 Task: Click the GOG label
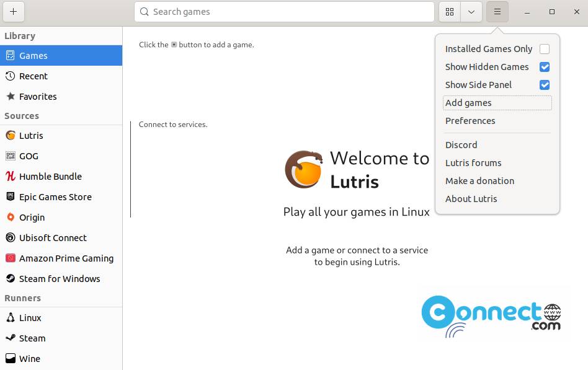[x=29, y=156]
